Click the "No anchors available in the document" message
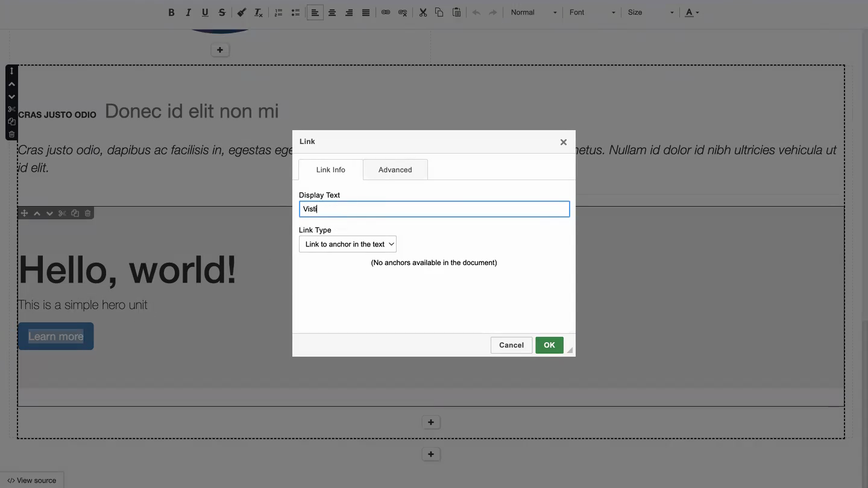 pyautogui.click(x=434, y=263)
